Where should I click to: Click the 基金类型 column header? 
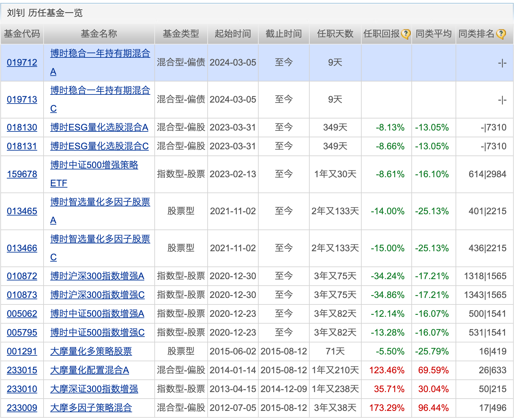[181, 34]
